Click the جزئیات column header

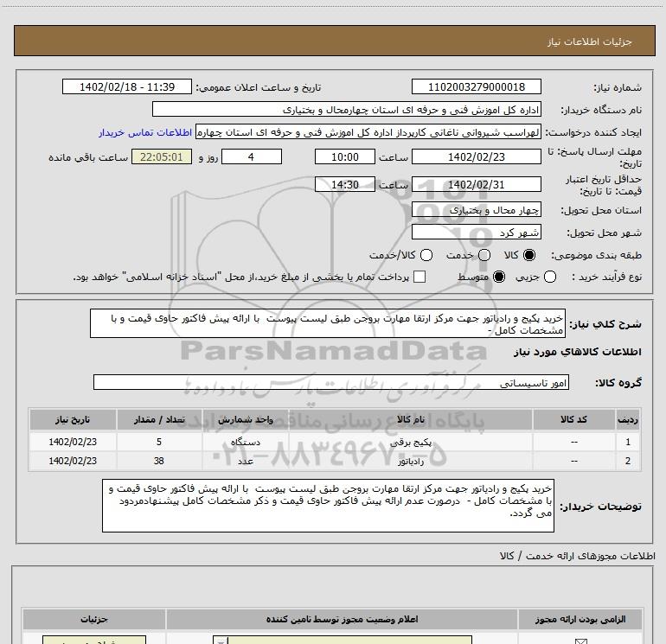(x=94, y=620)
